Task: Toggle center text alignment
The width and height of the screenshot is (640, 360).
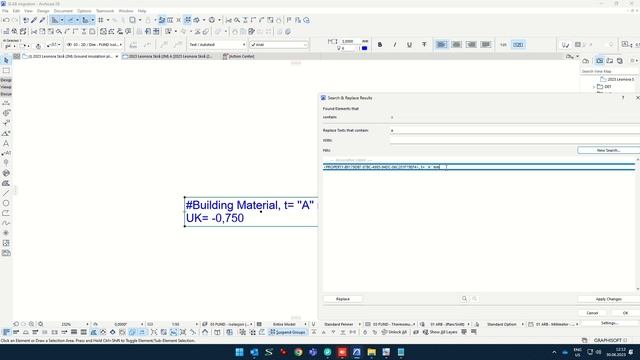Action: coord(456,44)
